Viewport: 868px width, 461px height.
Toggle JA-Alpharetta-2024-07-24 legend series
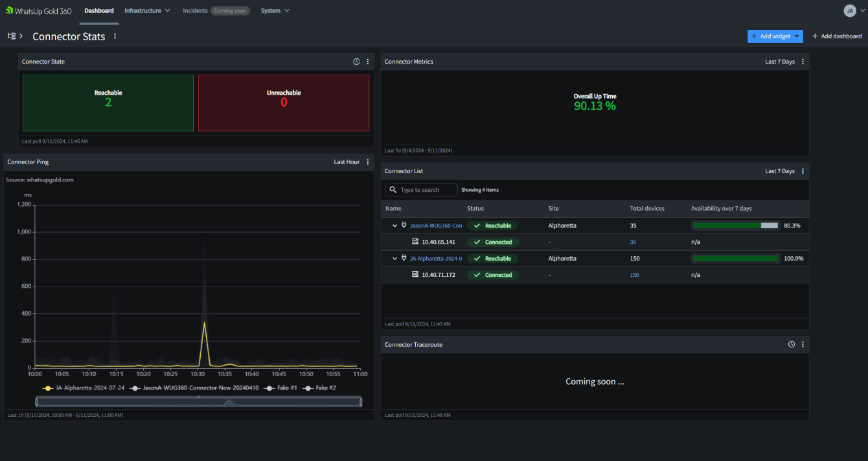tap(83, 388)
